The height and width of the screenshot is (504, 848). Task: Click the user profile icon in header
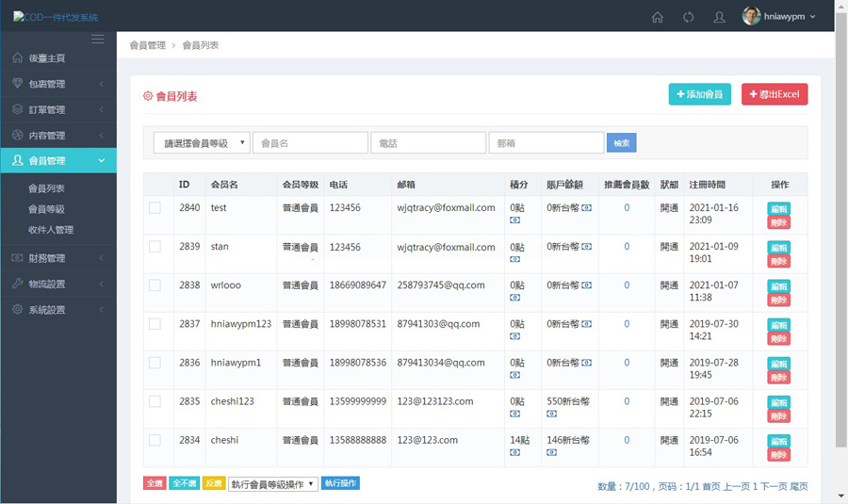(719, 17)
